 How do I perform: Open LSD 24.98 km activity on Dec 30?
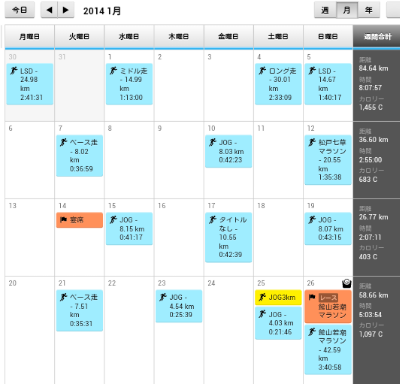(x=30, y=84)
